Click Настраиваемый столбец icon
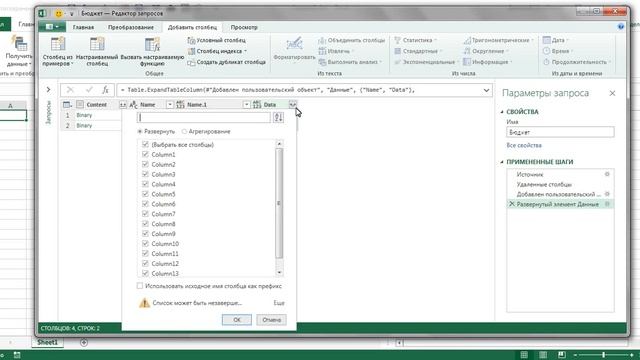640x360 pixels. [x=97, y=44]
